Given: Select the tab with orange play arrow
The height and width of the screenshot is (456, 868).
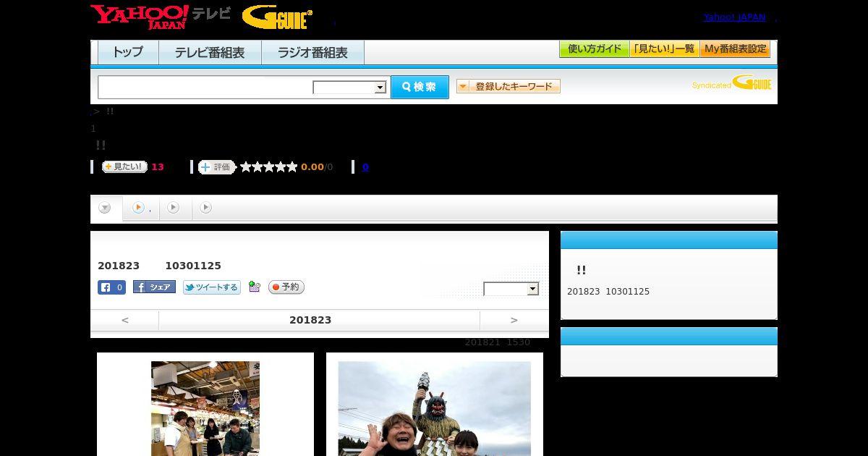Looking at the screenshot, I should (x=141, y=208).
